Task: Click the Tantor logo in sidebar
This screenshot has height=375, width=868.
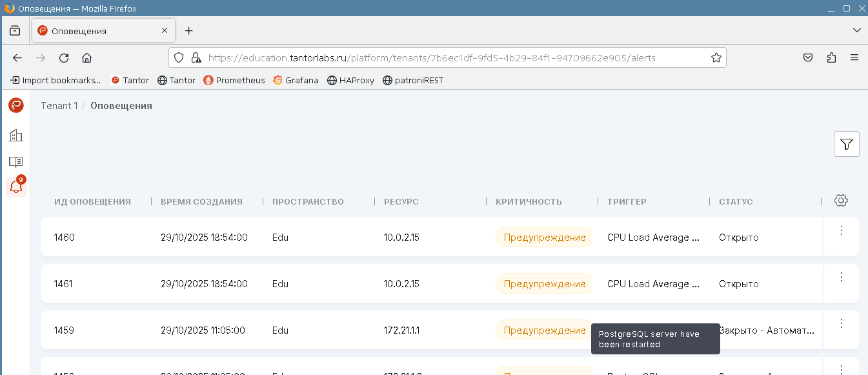Action: click(x=16, y=105)
